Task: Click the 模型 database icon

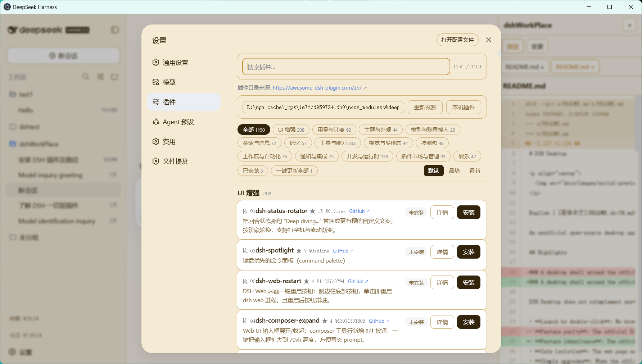Action: click(156, 82)
